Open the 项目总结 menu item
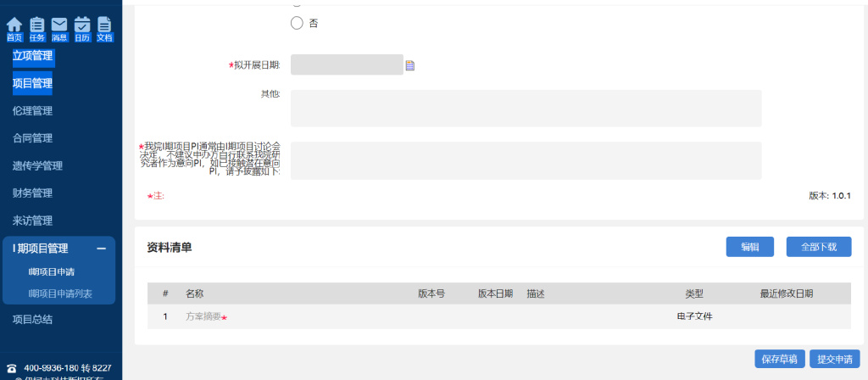868x380 pixels. click(x=32, y=320)
